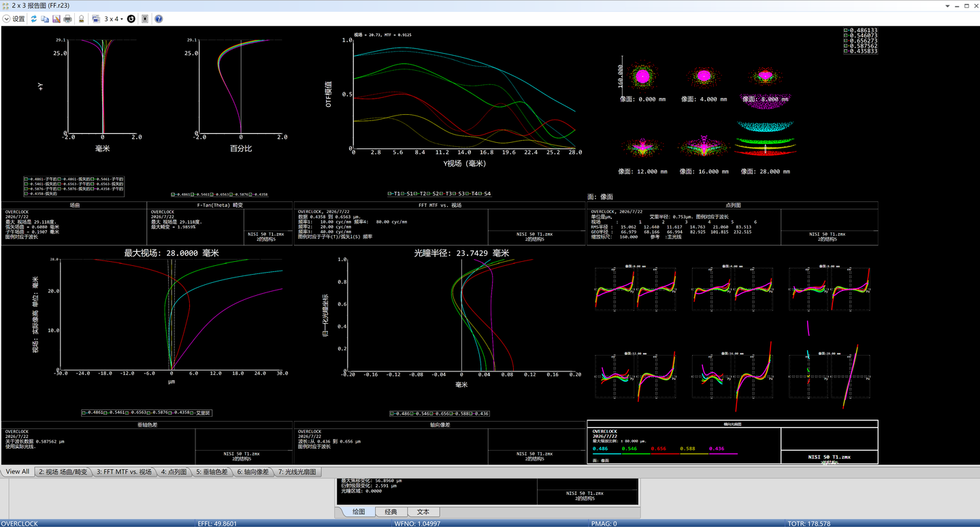Toggle the S4 curve in the MTF legend
980x527 pixels.
(x=484, y=194)
